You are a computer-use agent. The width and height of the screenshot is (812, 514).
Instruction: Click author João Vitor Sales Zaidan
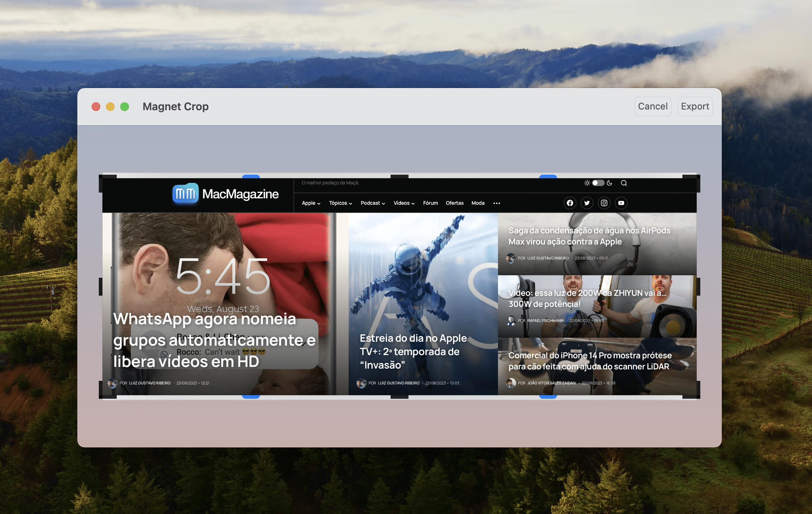551,383
